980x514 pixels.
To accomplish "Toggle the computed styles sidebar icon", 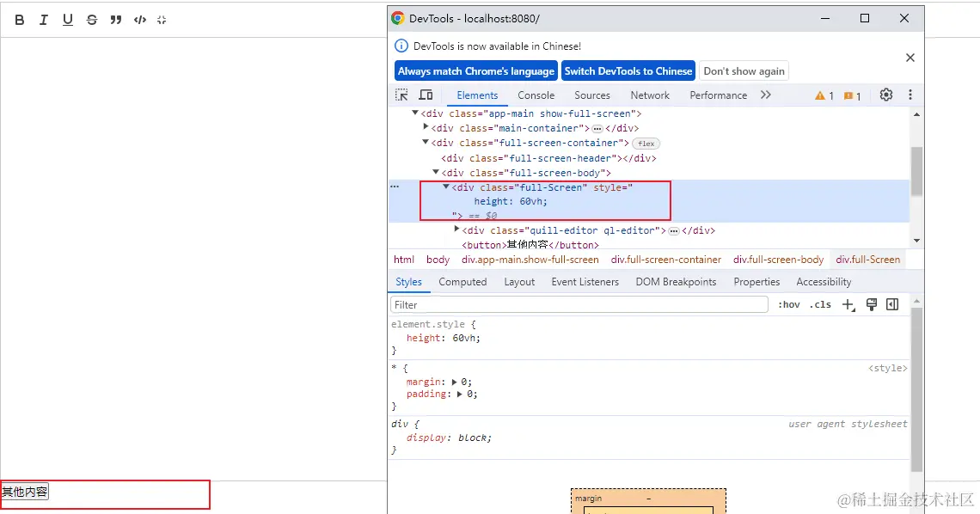I will [892, 304].
